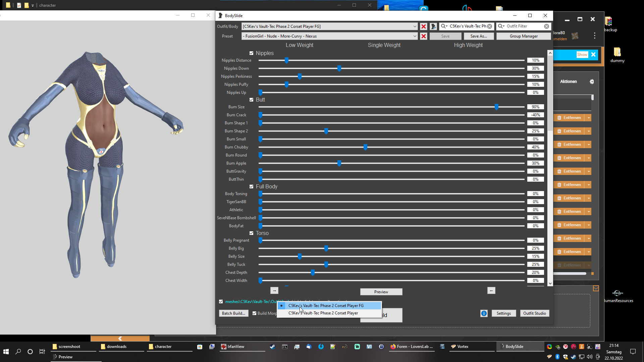The image size is (644, 362).
Task: Open the Aktionen settings gear in Vortex
Action: [592, 81]
